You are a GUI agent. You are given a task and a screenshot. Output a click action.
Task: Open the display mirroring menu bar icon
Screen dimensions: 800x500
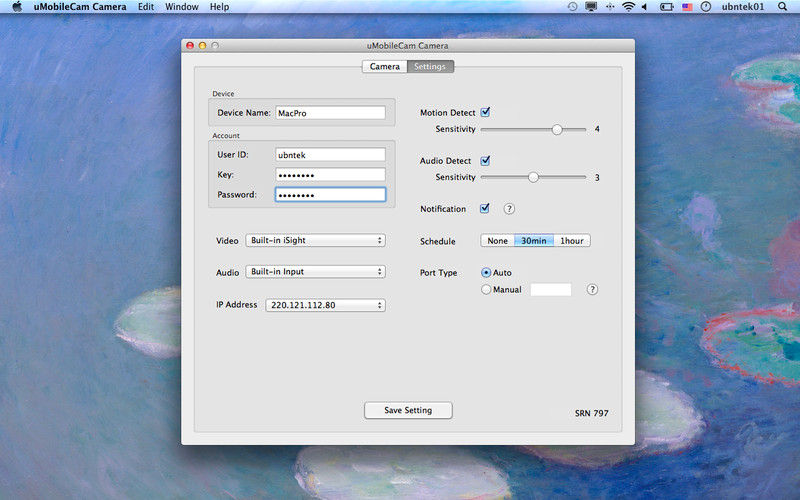(591, 7)
